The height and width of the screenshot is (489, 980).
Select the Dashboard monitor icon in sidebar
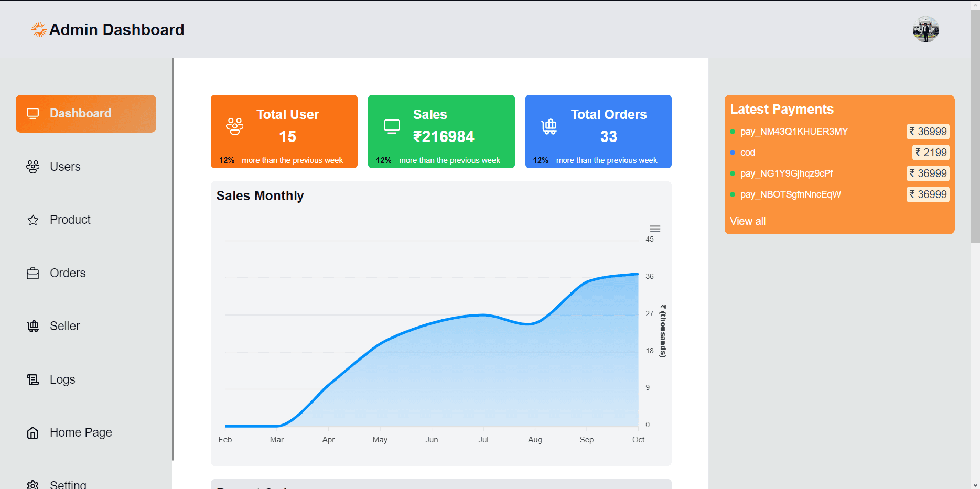(33, 113)
